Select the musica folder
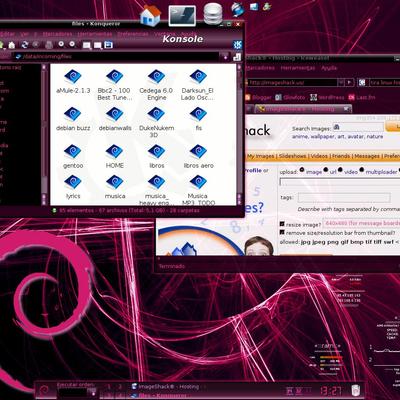400x400 pixels. click(115, 187)
